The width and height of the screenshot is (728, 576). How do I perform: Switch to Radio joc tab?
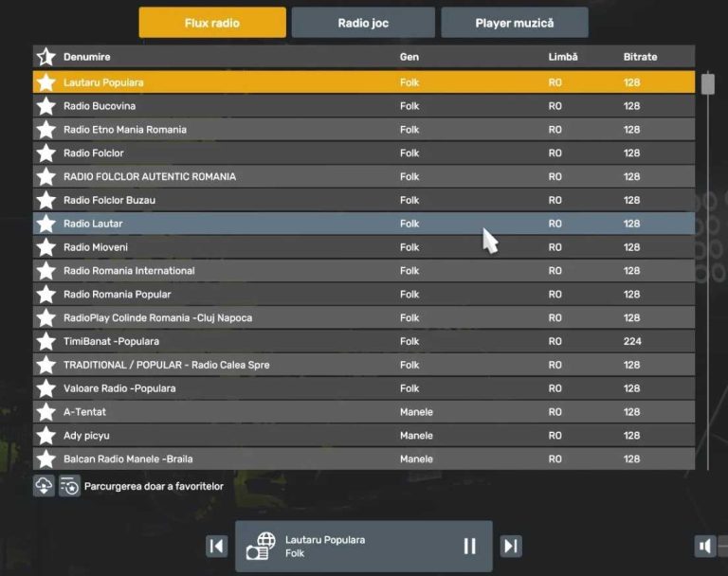363,23
